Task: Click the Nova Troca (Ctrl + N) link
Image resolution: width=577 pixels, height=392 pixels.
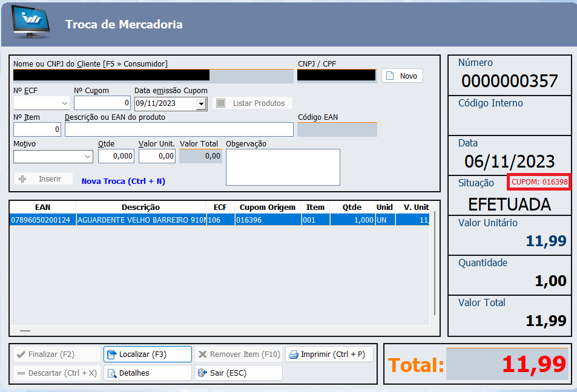Action: pyautogui.click(x=123, y=181)
